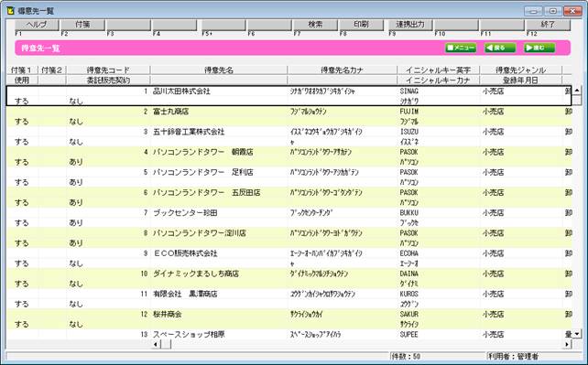Click the 印刷 print button
The width and height of the screenshot is (588, 365).
tap(361, 25)
